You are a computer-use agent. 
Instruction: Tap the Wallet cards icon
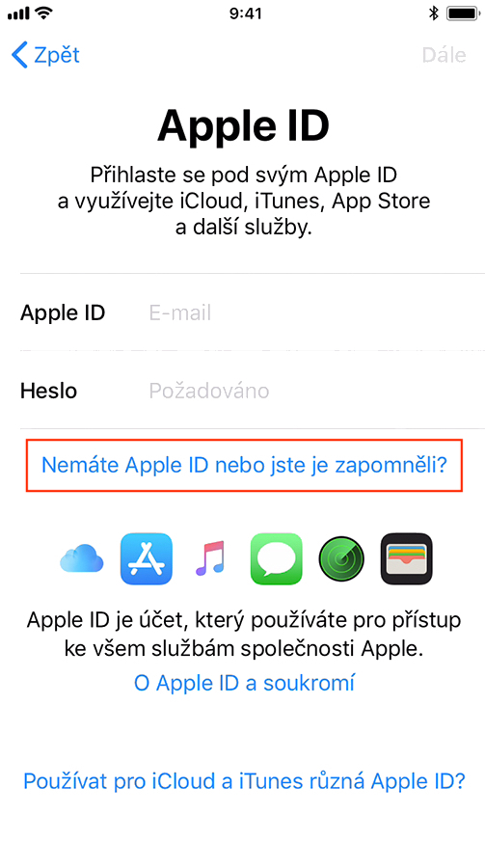coord(406,558)
